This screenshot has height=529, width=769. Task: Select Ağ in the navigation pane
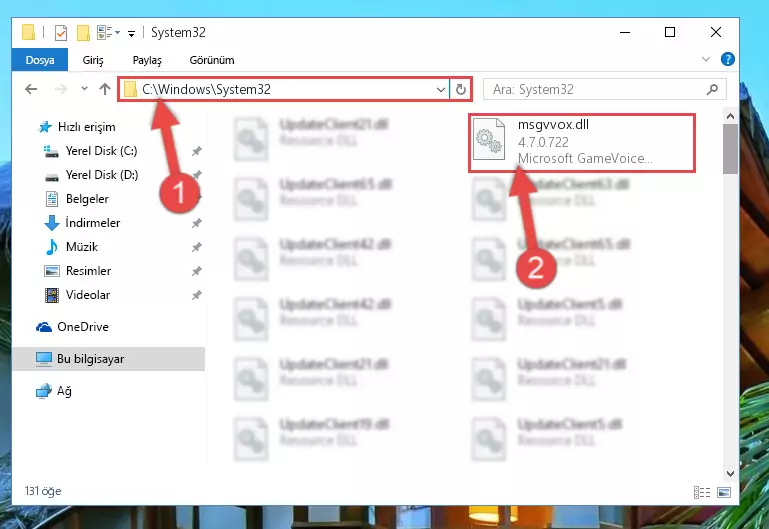54,391
